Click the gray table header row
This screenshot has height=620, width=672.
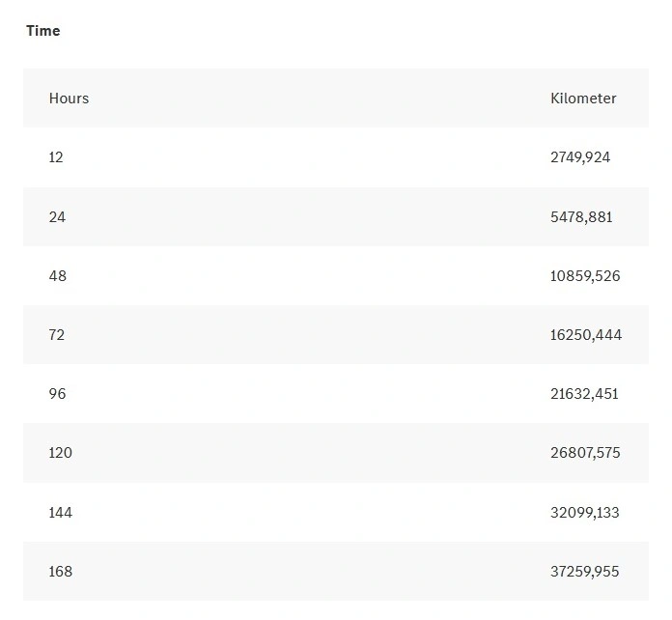point(336,98)
